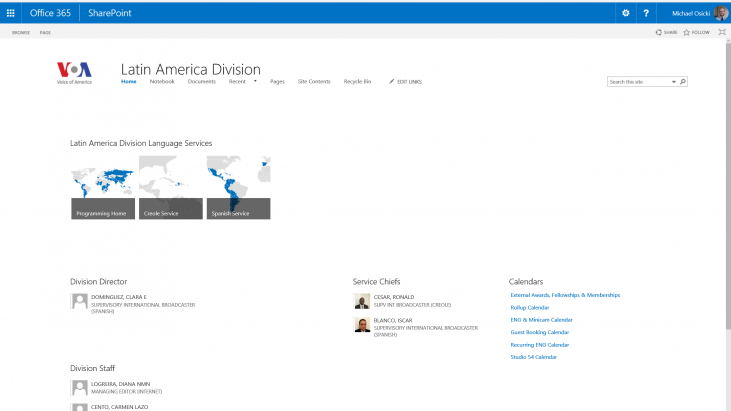731x411 pixels.
Task: Open Blanco, Iscar's profile photo
Action: click(362, 324)
